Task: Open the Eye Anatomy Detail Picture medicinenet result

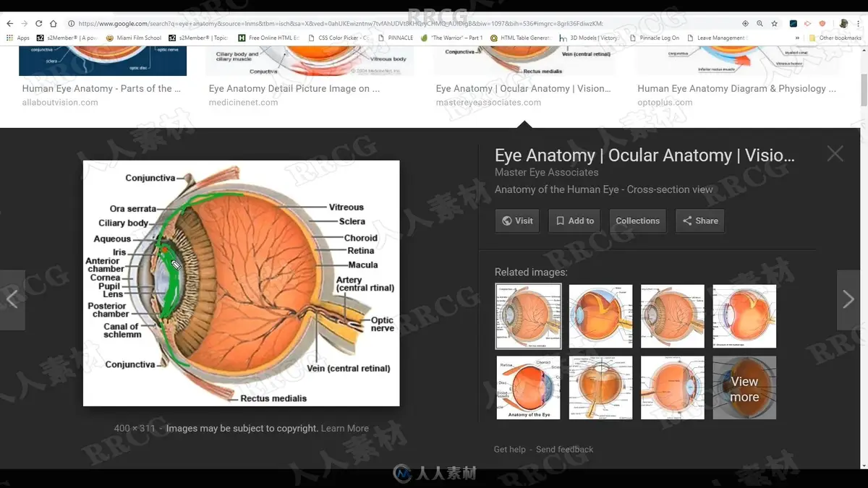Action: tap(294, 88)
